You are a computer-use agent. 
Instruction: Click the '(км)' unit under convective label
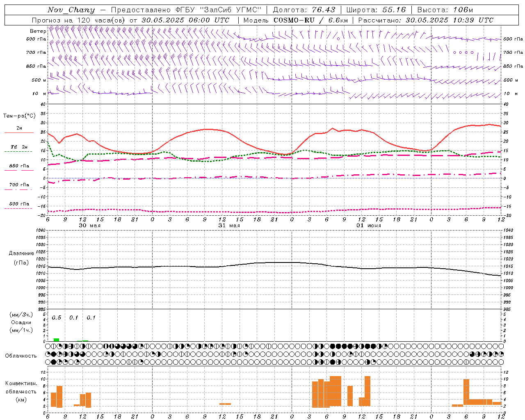(x=21, y=399)
